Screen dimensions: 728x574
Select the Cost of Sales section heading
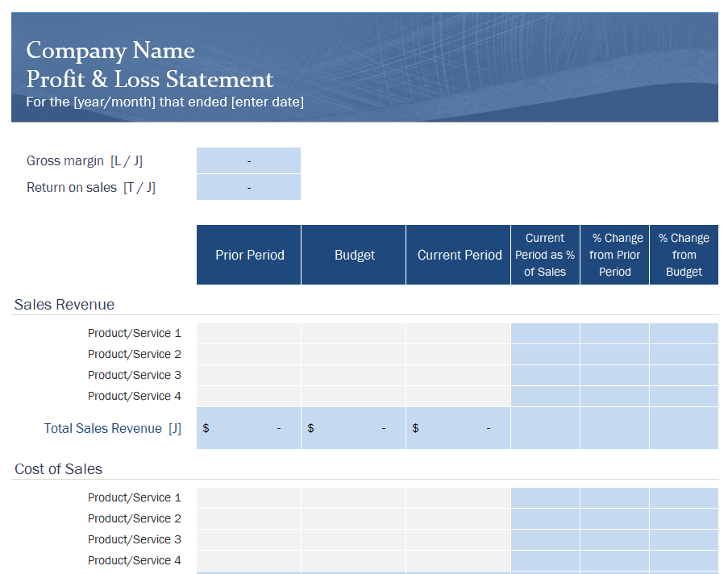pyautogui.click(x=59, y=469)
